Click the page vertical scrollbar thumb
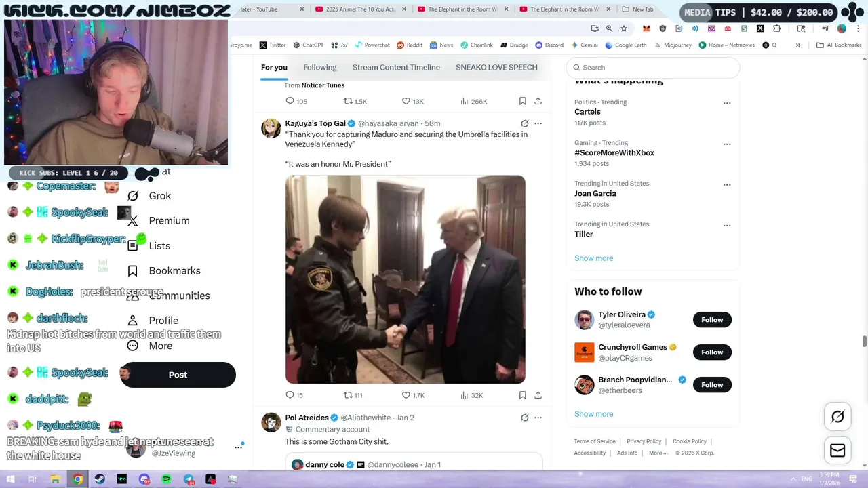Image resolution: width=868 pixels, height=488 pixels. (x=864, y=341)
